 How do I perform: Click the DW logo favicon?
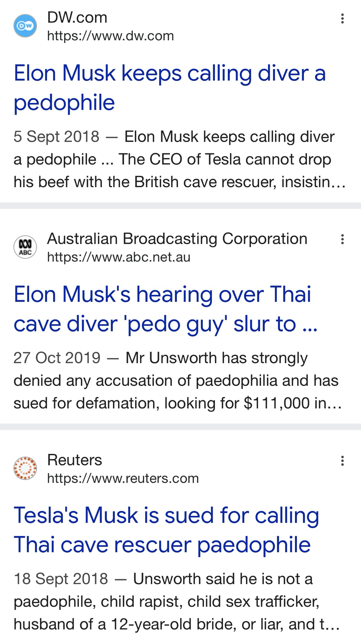coord(25,26)
